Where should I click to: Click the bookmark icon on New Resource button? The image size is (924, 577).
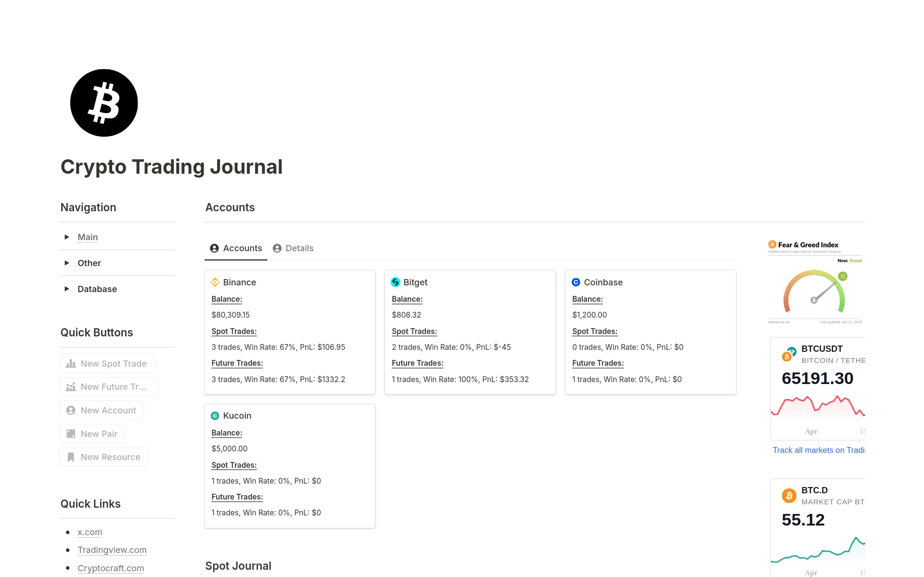tap(70, 457)
